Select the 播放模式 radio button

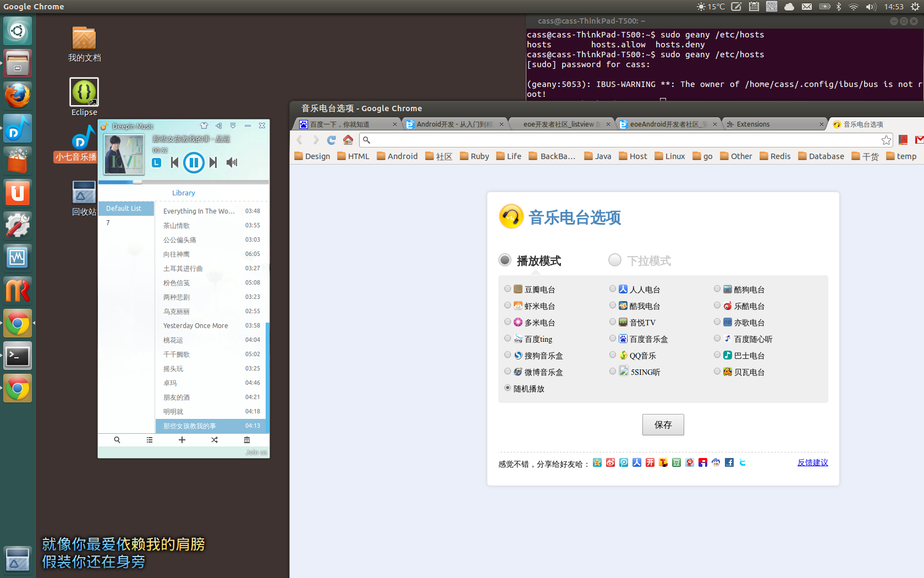[x=505, y=260]
